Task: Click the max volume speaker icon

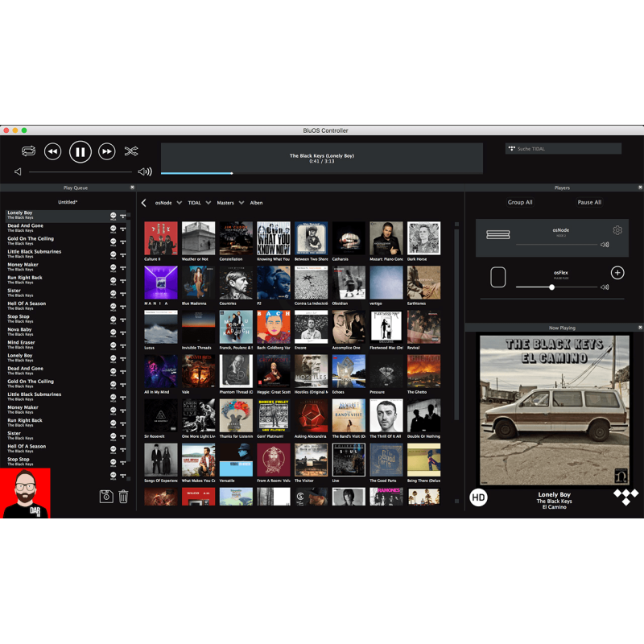Action: tap(145, 171)
